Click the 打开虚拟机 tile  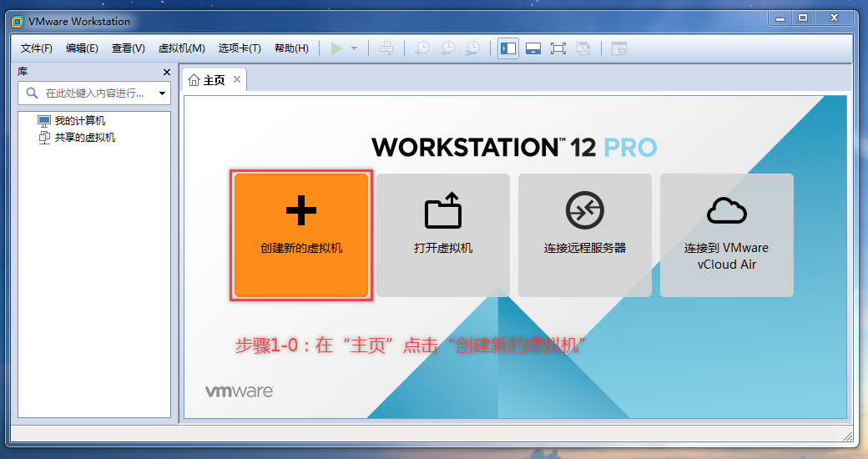tap(443, 235)
